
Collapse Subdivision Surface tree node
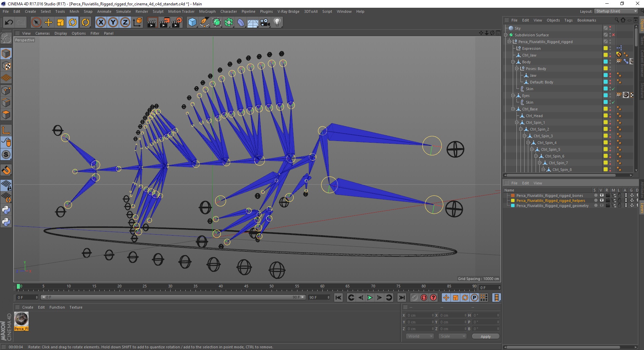click(x=506, y=35)
